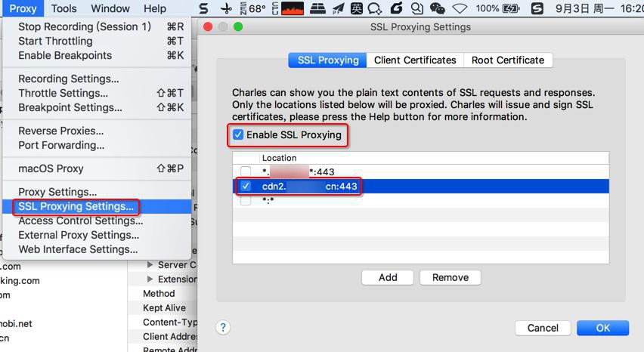Open the Proxy menu in the menu bar
Screen dimensions: 644x352
point(23,8)
